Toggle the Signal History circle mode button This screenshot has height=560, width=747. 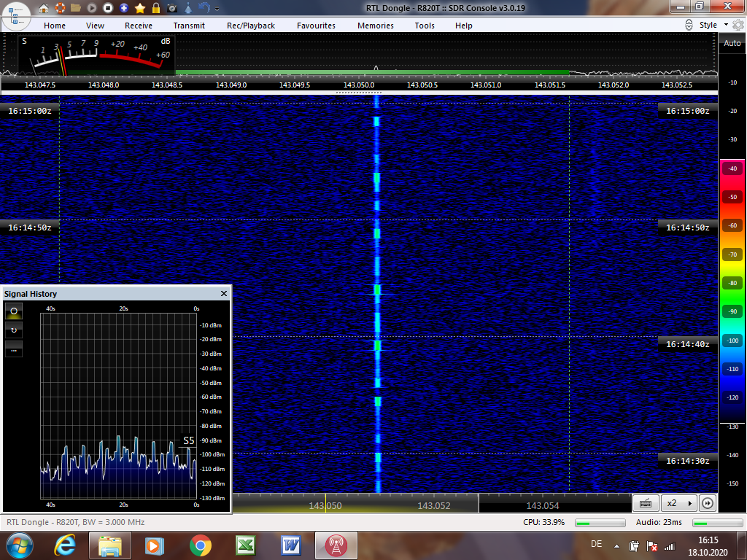point(14,311)
